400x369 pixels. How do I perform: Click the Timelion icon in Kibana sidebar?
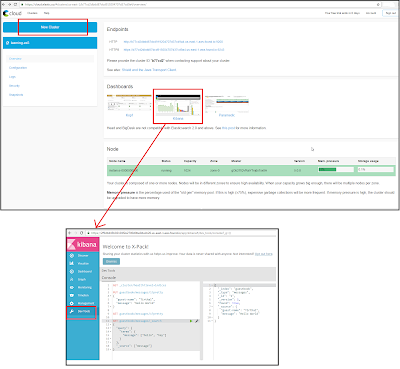pos(71,295)
